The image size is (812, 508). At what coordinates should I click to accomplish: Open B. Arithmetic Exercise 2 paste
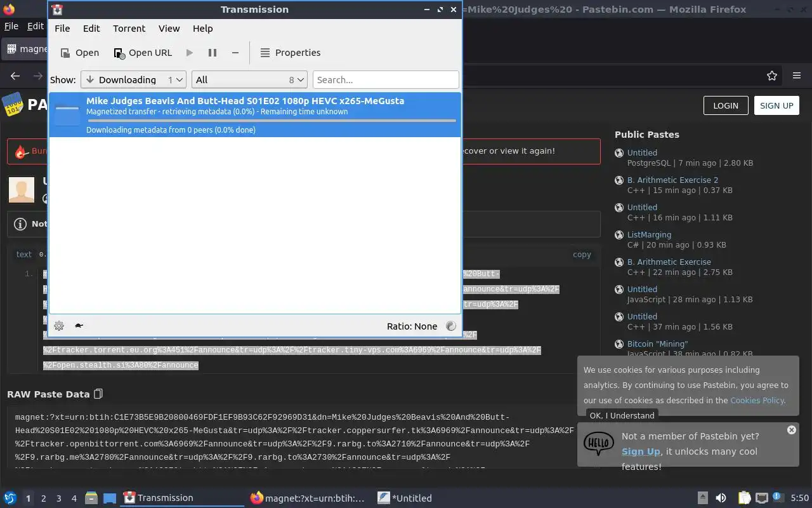coord(672,180)
